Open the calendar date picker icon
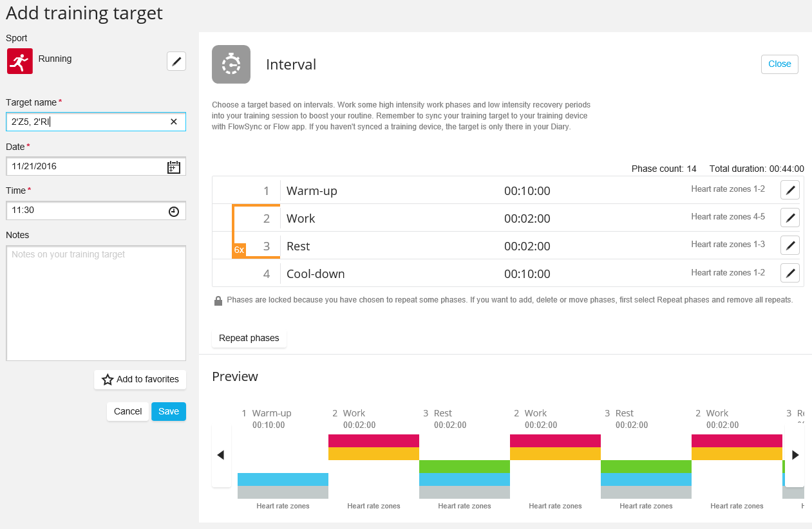Viewport: 812px width, 529px height. click(x=174, y=167)
